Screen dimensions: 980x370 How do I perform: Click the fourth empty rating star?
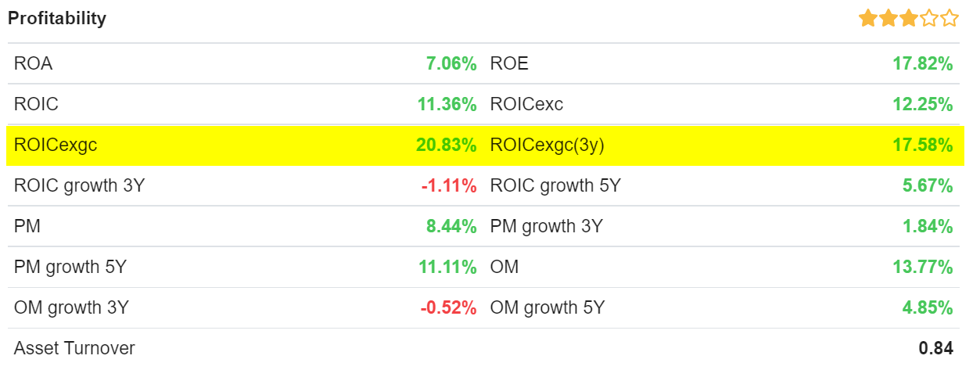(x=928, y=19)
